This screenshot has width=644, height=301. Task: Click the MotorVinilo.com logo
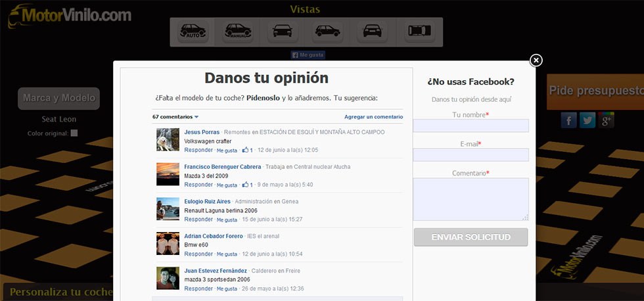(x=70, y=16)
